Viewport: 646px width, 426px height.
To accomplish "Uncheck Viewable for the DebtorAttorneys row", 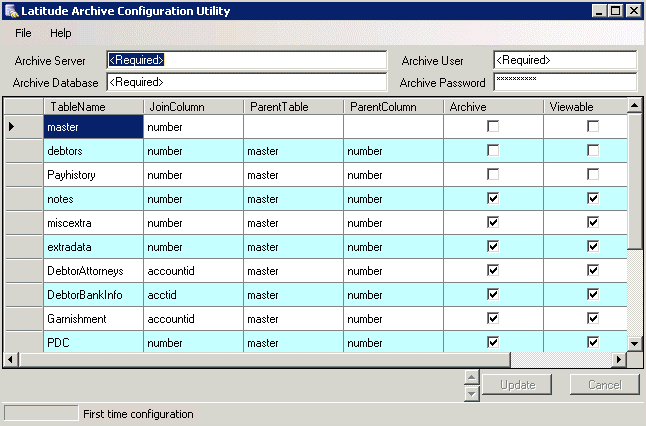I will click(x=593, y=270).
